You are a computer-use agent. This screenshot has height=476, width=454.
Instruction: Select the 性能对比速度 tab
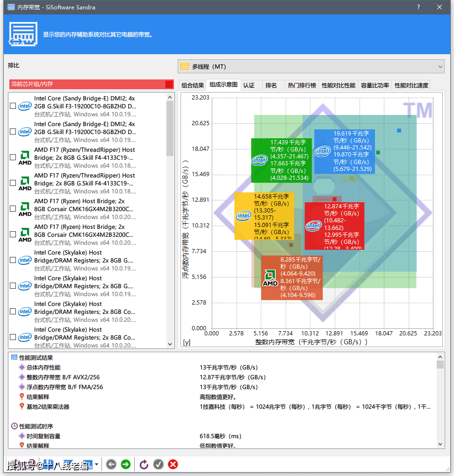tap(411, 85)
